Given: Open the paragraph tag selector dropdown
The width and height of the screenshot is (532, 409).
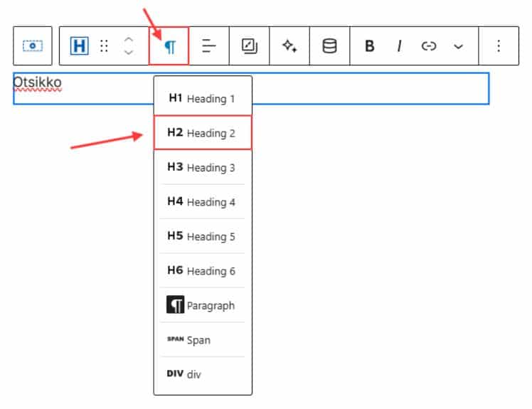Looking at the screenshot, I should [169, 46].
